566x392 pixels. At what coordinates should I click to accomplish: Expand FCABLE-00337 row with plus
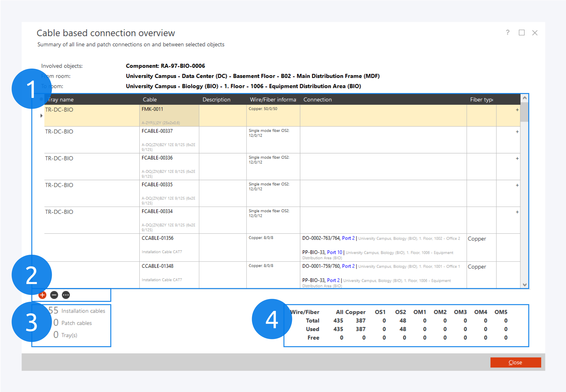pyautogui.click(x=517, y=132)
